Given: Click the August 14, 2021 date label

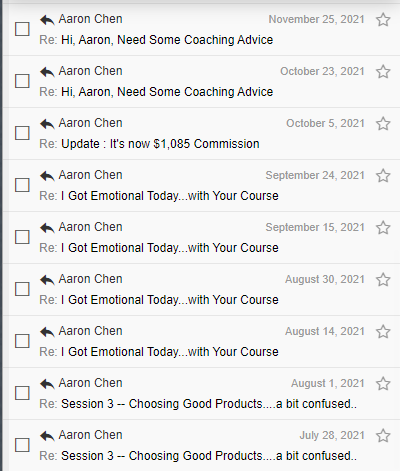Looking at the screenshot, I should point(325,331).
